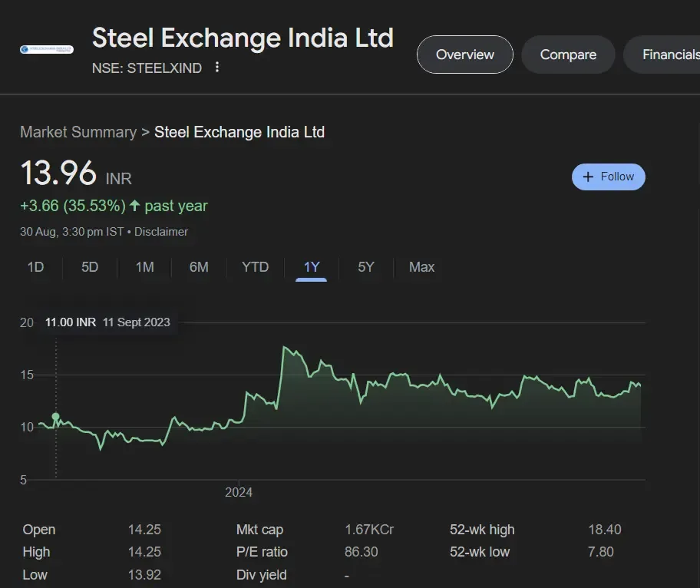700x588 pixels.
Task: Click the green upward arrow past year indicator
Action: pyautogui.click(x=135, y=206)
